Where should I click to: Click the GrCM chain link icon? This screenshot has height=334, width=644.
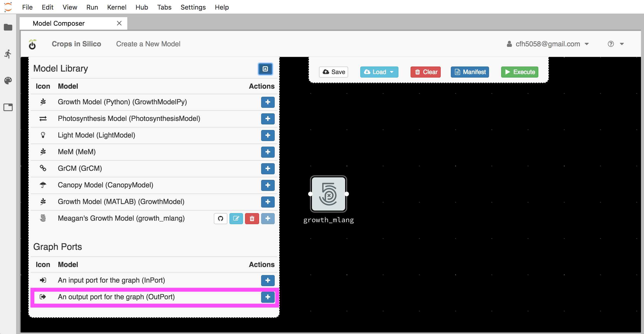click(43, 168)
